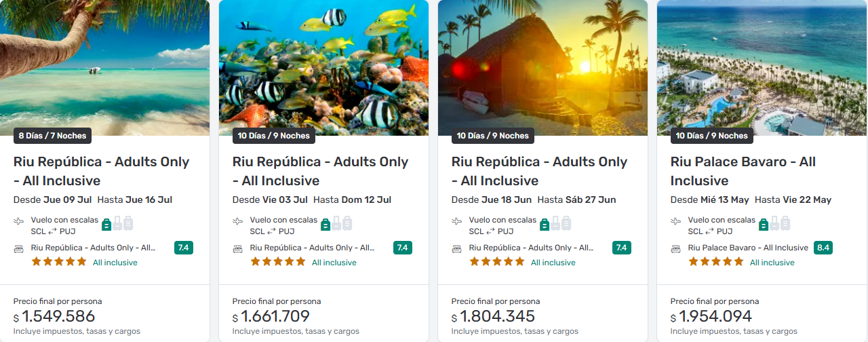Open the Riu Palace Bavaro - All Inclusive title
This screenshot has width=868, height=342.
tap(743, 171)
